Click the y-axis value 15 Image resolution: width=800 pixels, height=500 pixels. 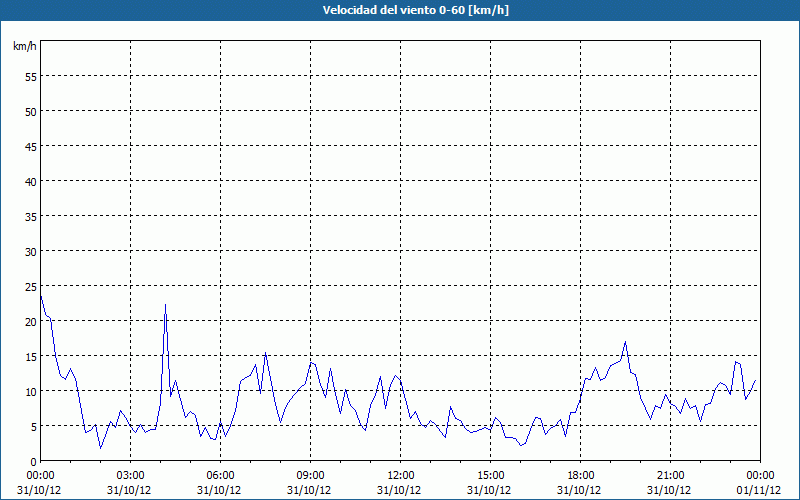click(x=31, y=357)
